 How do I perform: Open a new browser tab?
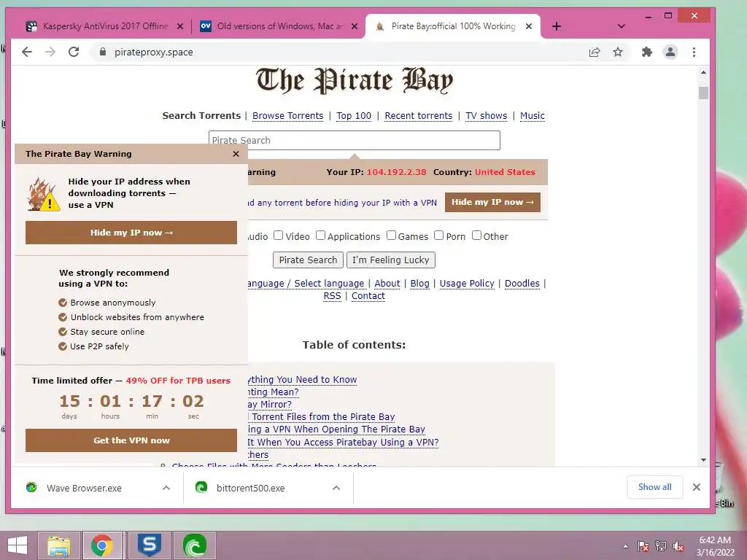tap(557, 26)
